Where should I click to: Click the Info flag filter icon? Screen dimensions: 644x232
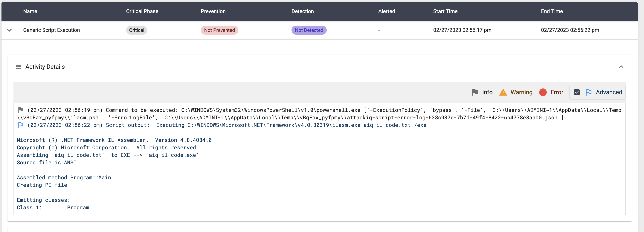[x=474, y=92]
